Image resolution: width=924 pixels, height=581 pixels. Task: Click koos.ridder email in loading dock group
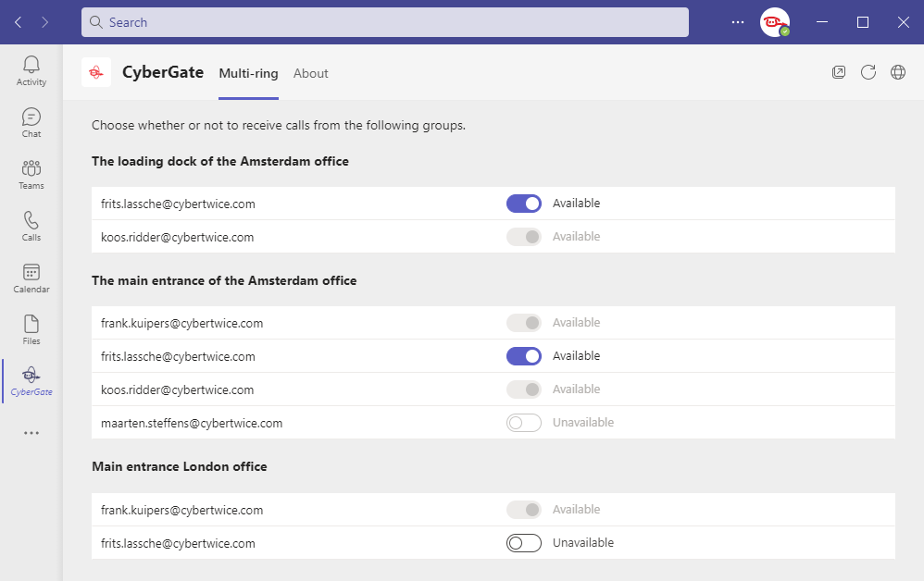[178, 237]
